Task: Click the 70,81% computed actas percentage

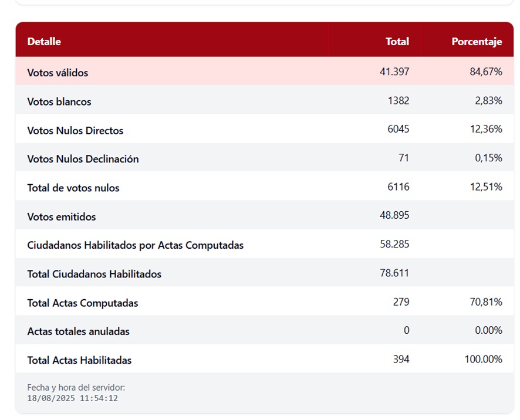Action: 485,302
